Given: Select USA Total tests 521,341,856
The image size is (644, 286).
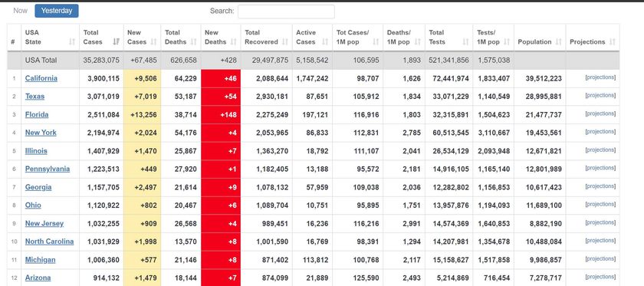Looking at the screenshot, I should tap(449, 61).
